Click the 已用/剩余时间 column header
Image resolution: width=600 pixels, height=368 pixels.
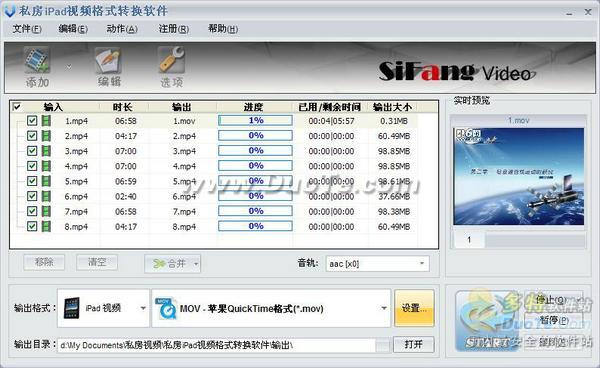coord(329,107)
